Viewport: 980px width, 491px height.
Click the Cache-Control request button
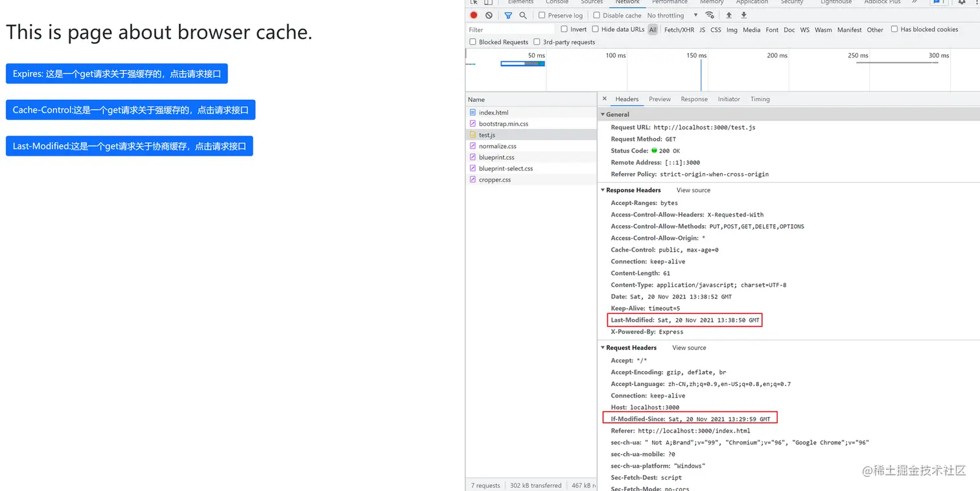tap(130, 110)
